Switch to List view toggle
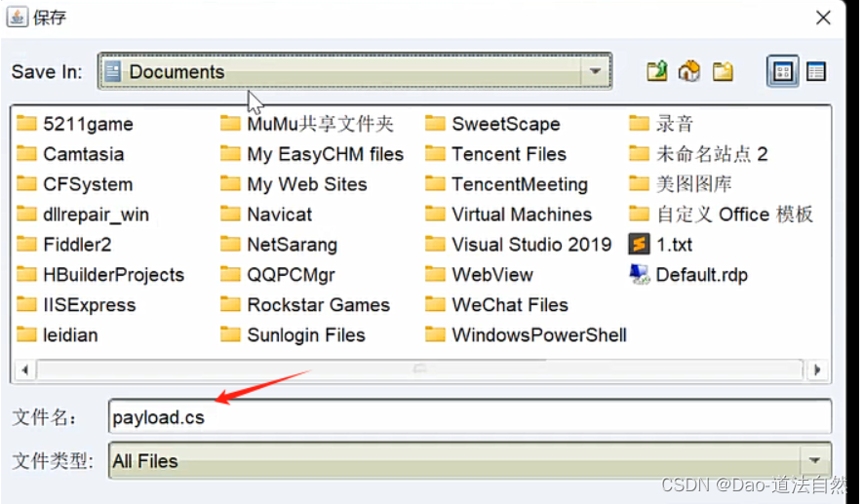This screenshot has height=504, width=864. 782,71
